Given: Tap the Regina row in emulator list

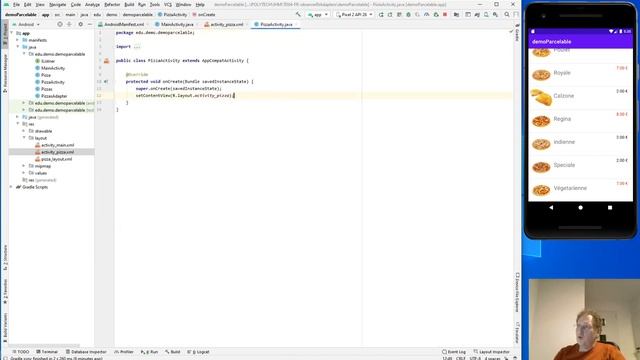Looking at the screenshot, I should (580, 120).
